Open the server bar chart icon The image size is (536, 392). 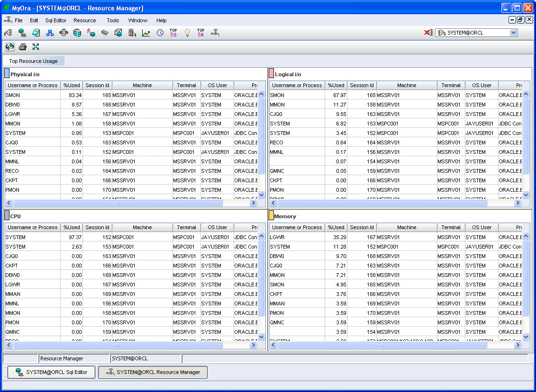132,33
